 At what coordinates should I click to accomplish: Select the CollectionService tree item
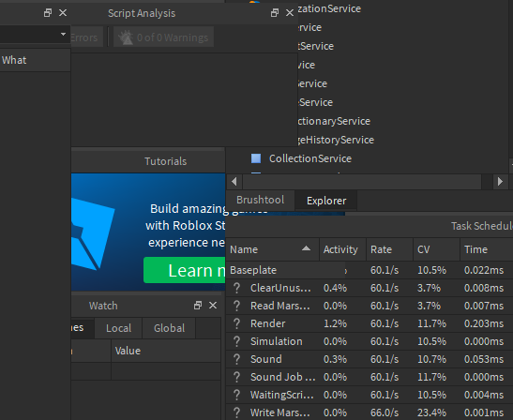310,158
